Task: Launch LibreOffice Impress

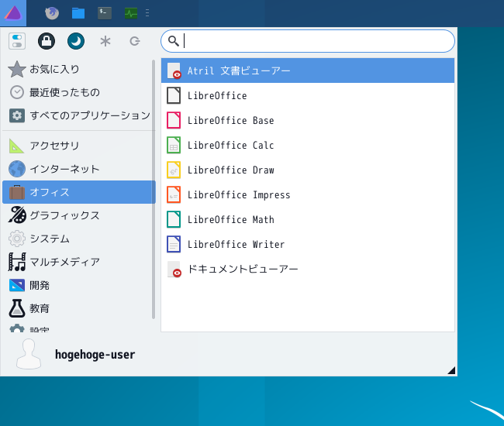Action: [308, 194]
